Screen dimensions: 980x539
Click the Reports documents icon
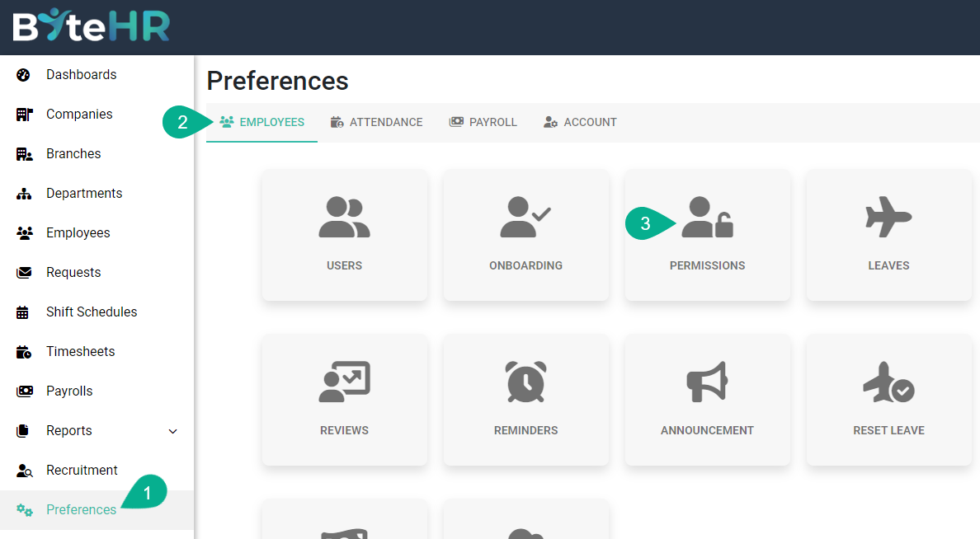22,431
